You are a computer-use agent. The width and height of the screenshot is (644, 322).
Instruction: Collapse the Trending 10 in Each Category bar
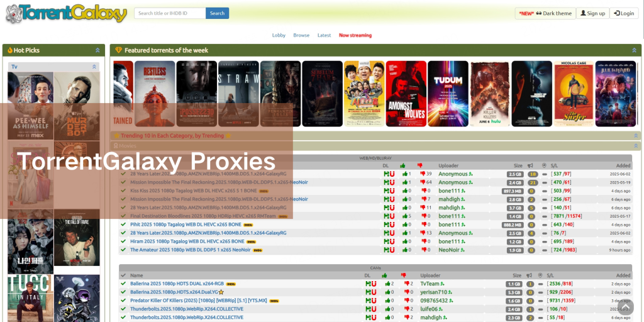tap(636, 136)
